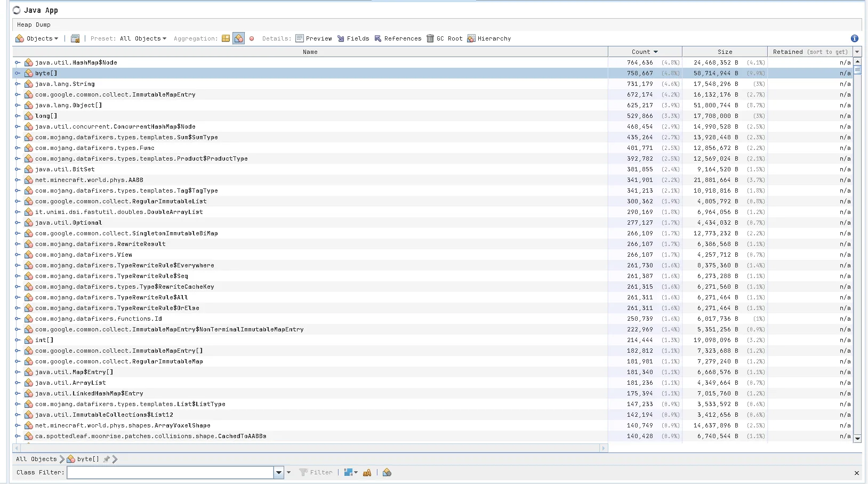Sort table by Size column
This screenshot has height=484, width=868.
point(725,52)
